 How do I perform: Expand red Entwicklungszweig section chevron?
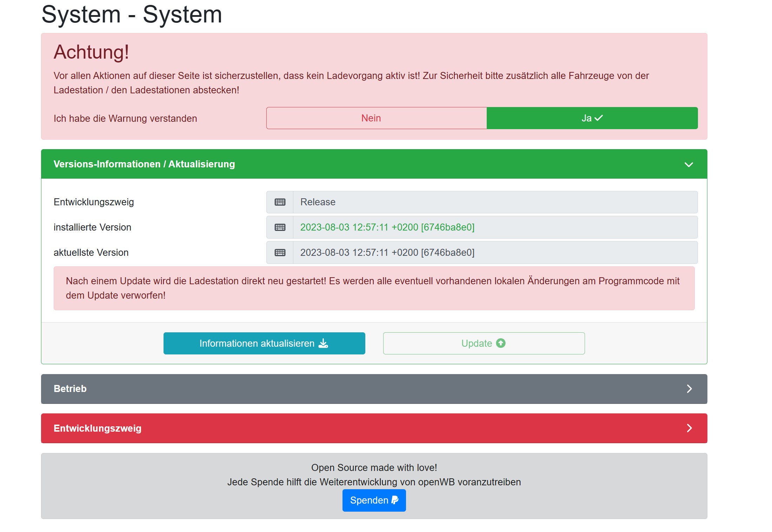(x=689, y=428)
